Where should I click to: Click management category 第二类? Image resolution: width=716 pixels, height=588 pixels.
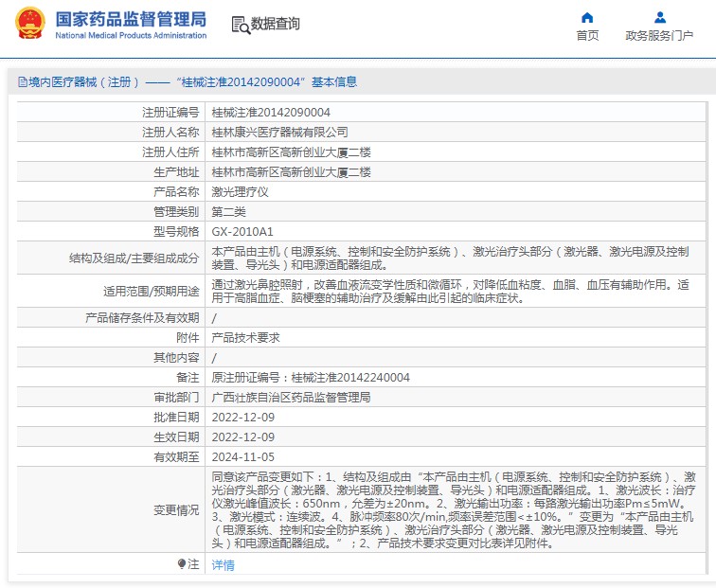pos(229,212)
